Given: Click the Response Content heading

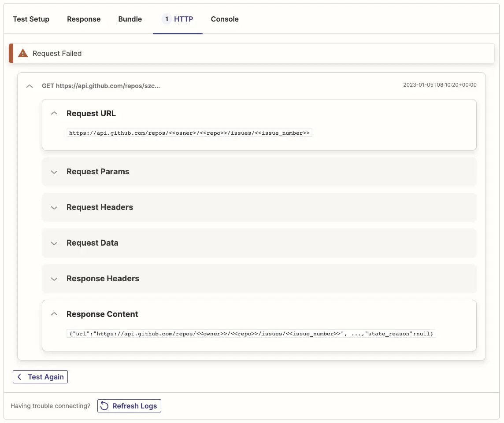Looking at the screenshot, I should click(x=102, y=314).
